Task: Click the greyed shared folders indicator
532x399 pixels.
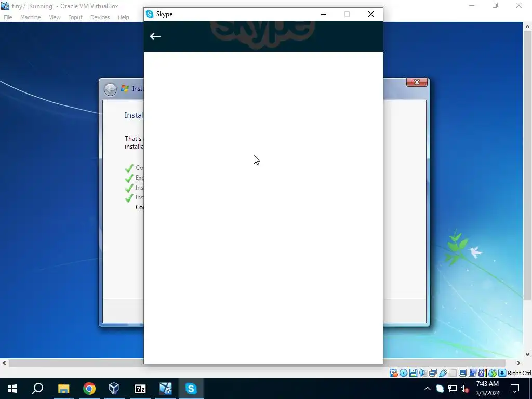Action: tap(453, 373)
